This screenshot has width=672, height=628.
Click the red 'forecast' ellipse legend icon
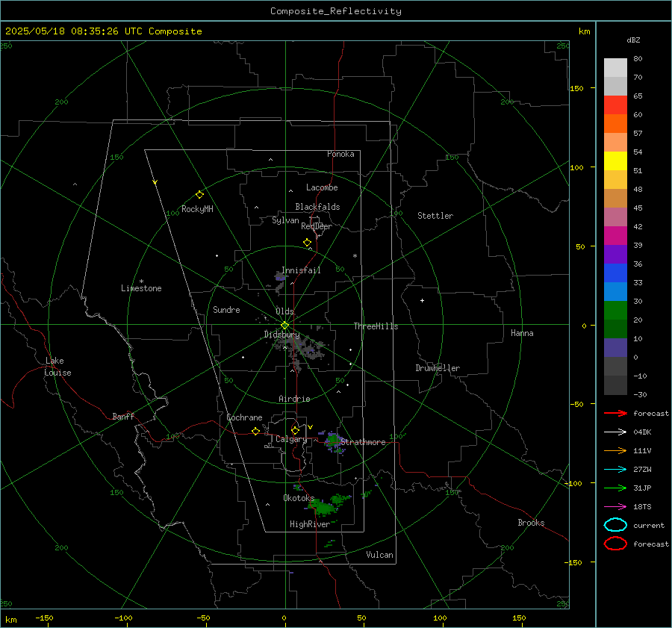(615, 544)
